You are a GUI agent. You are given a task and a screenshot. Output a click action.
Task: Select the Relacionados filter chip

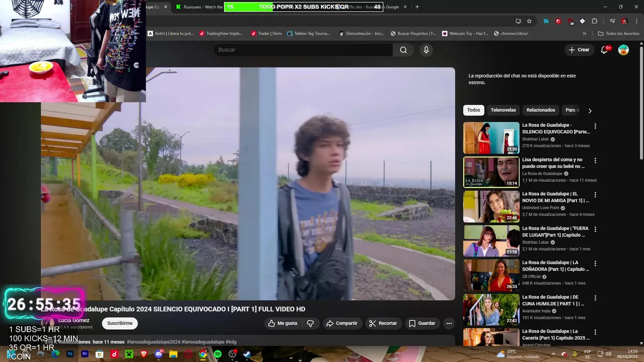click(541, 110)
